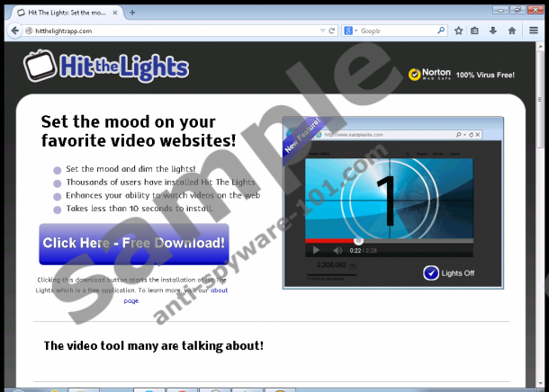The height and width of the screenshot is (392, 549).
Task: Click Here - Free Download button
Action: (x=133, y=243)
